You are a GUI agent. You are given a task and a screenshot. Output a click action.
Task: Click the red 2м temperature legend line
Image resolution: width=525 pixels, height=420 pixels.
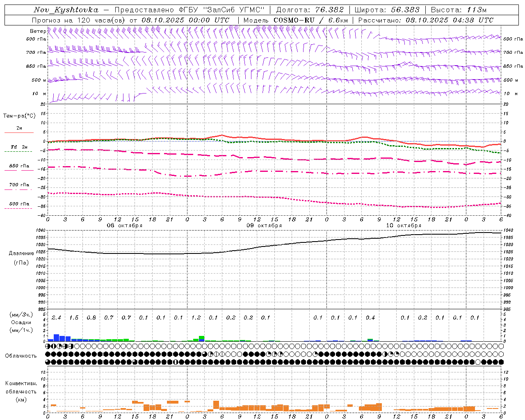pyautogui.click(x=19, y=132)
